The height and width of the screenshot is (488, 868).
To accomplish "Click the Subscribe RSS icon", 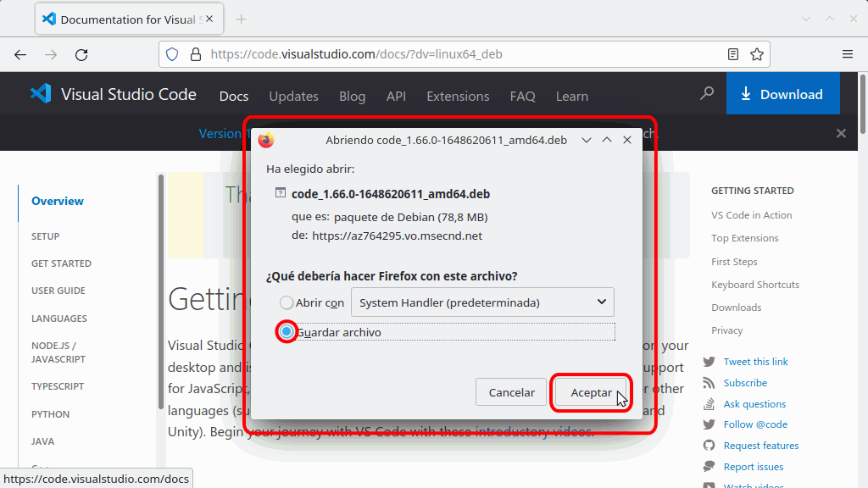I will (709, 383).
